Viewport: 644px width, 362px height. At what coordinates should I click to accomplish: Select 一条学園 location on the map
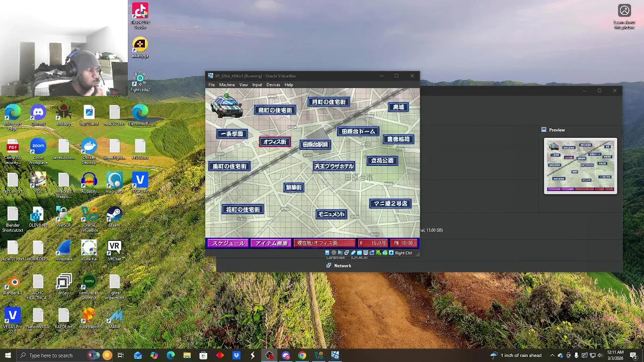[x=231, y=134]
